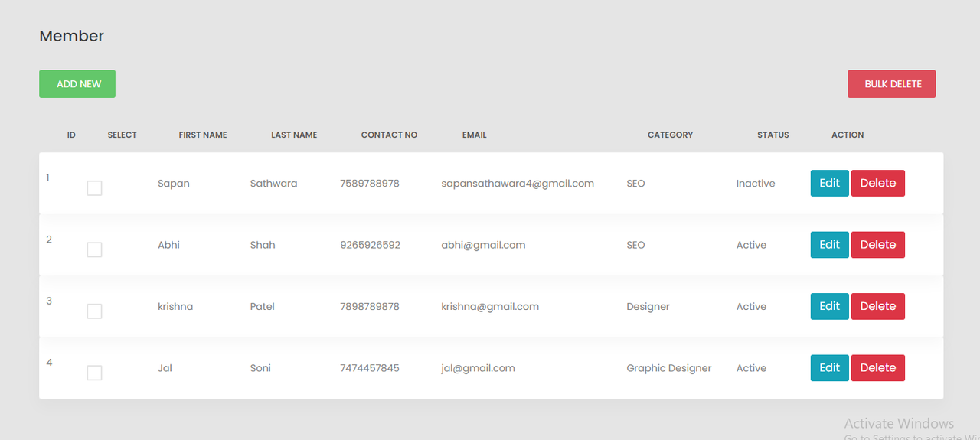Click the Inactive status in Sapan's row
The image size is (980, 440).
coord(756,184)
